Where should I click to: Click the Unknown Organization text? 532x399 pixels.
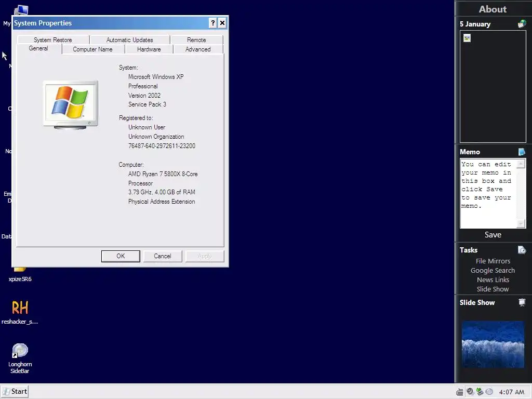click(x=156, y=137)
